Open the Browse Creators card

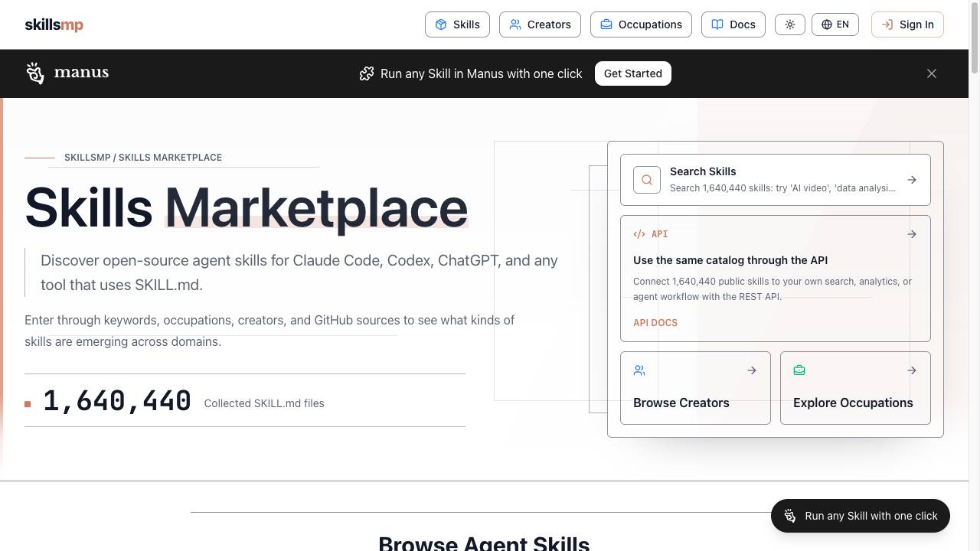click(695, 388)
